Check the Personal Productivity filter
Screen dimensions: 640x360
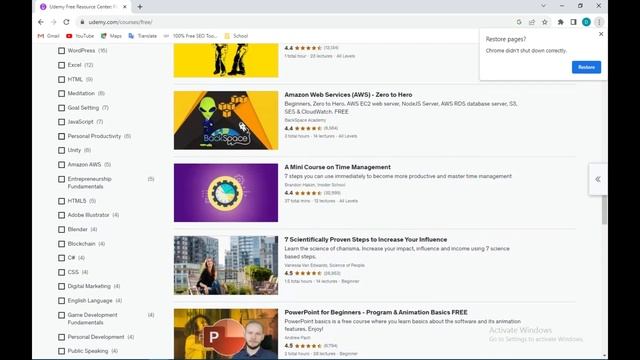click(62, 136)
